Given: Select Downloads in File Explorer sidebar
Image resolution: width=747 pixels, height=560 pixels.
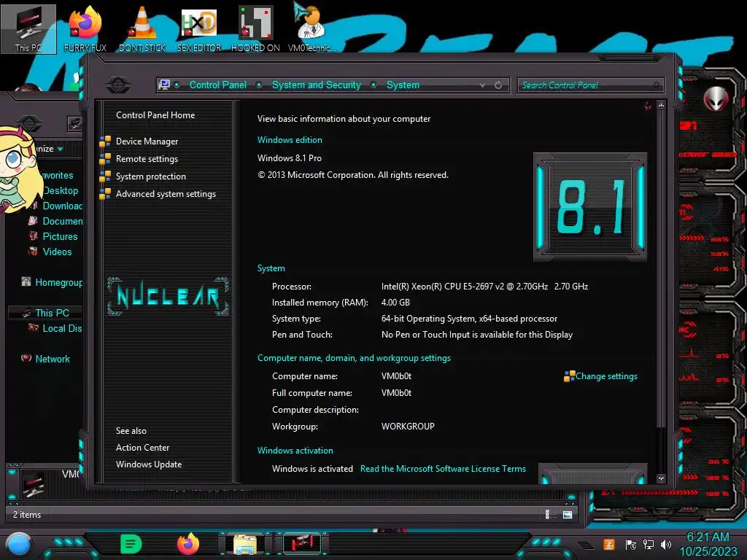Looking at the screenshot, I should pos(63,206).
